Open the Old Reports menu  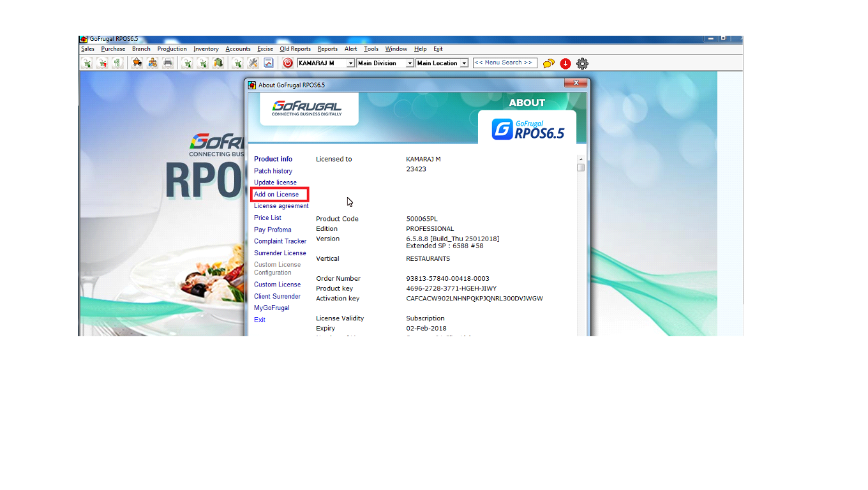tap(296, 49)
